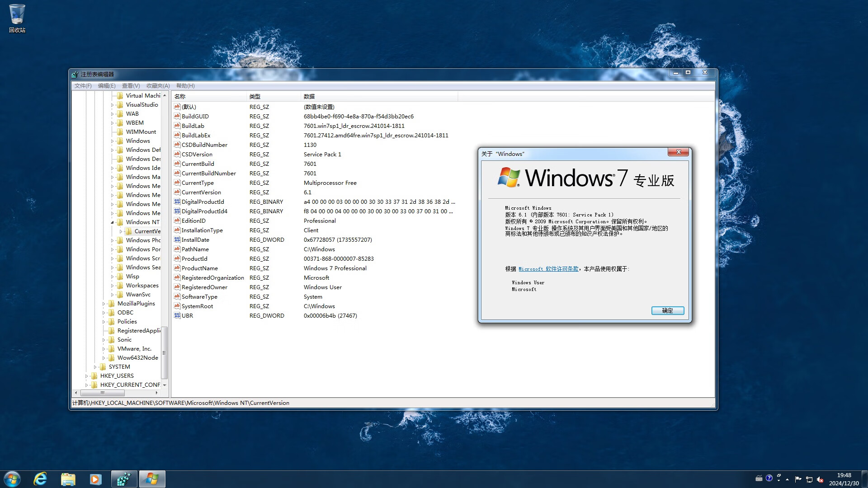Collapse the Windows NT key
The width and height of the screenshot is (868, 488).
pyautogui.click(x=111, y=222)
